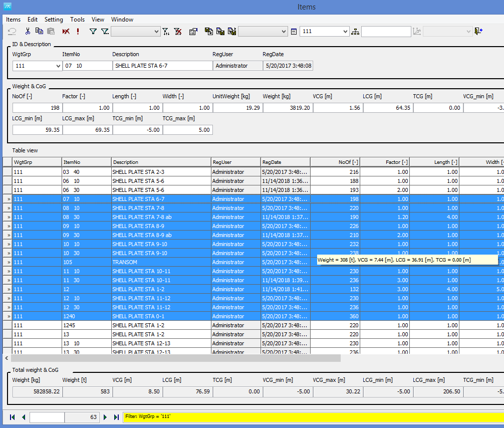Open the empty filter dropdown after funnel icons
The image size is (504, 428).
pyautogui.click(x=156, y=31)
